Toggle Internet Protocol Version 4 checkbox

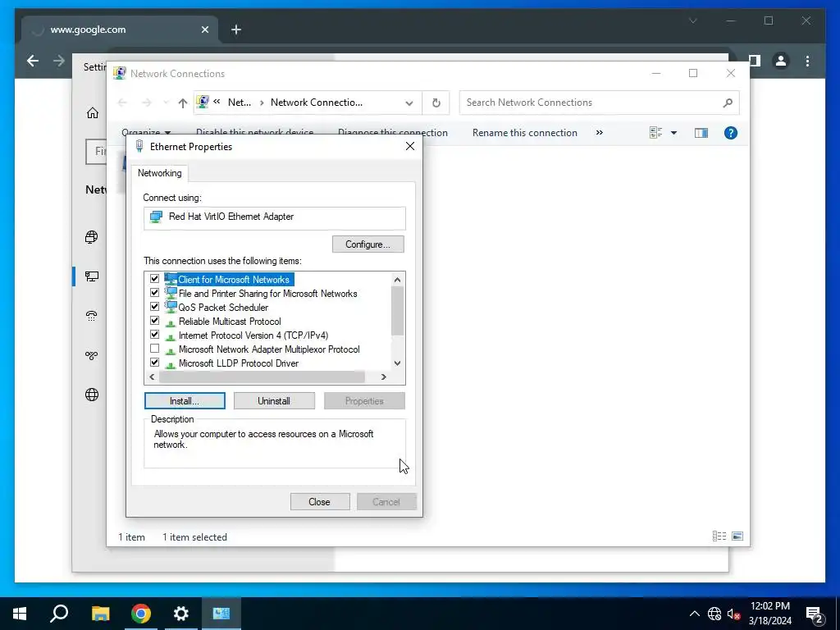(x=155, y=335)
